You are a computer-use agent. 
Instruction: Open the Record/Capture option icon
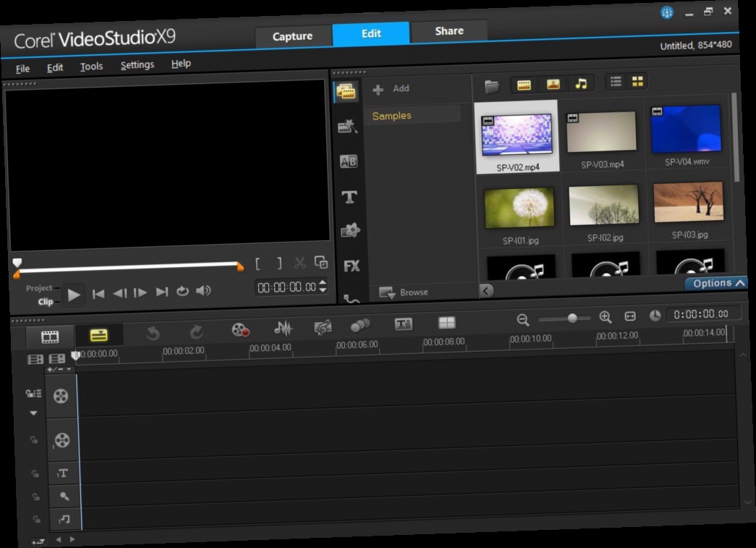click(x=240, y=329)
